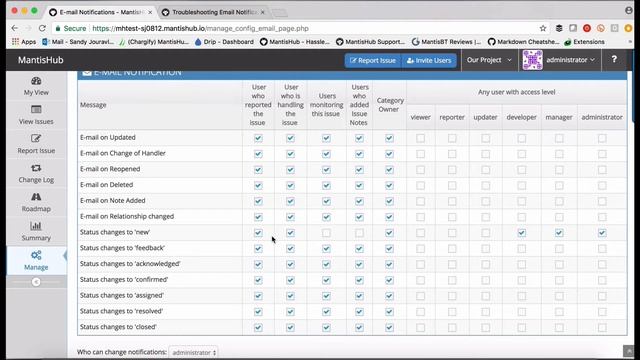Uncheck monitoring users for Status changes to 'feedback'
640x360 pixels.
tap(326, 249)
